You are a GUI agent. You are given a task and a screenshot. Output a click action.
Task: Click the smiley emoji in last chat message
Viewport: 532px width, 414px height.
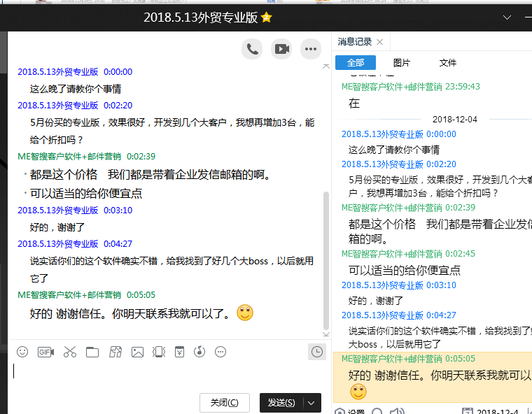(245, 313)
